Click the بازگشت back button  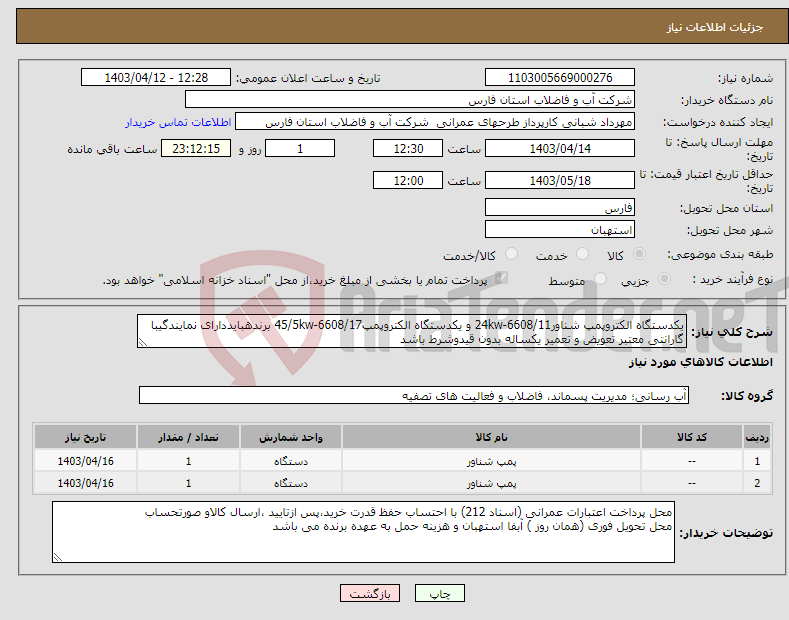370,593
